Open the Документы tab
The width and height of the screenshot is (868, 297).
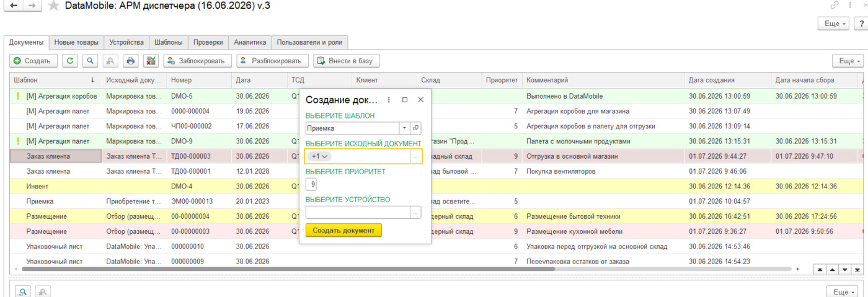27,42
